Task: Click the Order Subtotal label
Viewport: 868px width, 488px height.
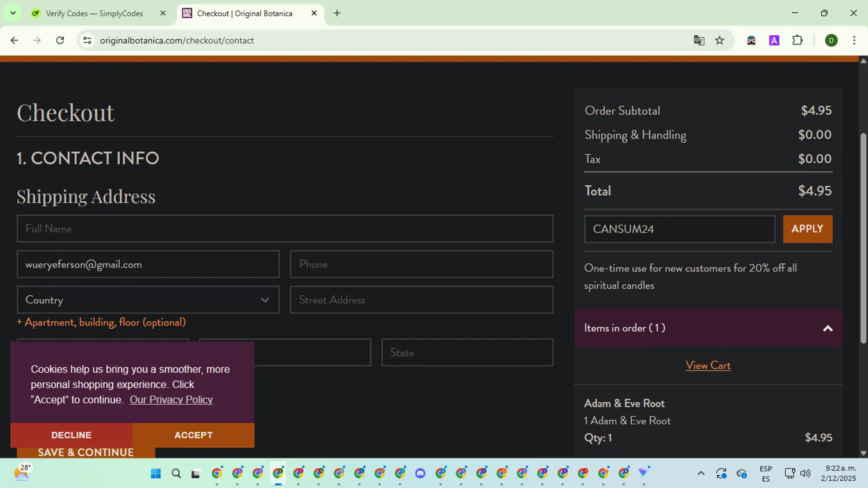Action: point(622,111)
